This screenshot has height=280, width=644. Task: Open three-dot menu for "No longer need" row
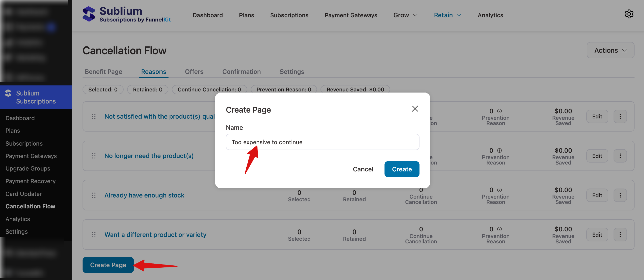[x=620, y=156]
